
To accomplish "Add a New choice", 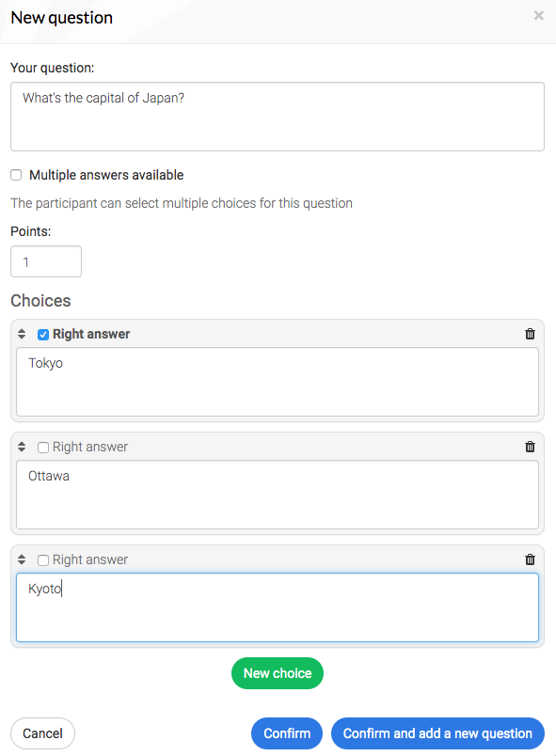I will coord(278,673).
